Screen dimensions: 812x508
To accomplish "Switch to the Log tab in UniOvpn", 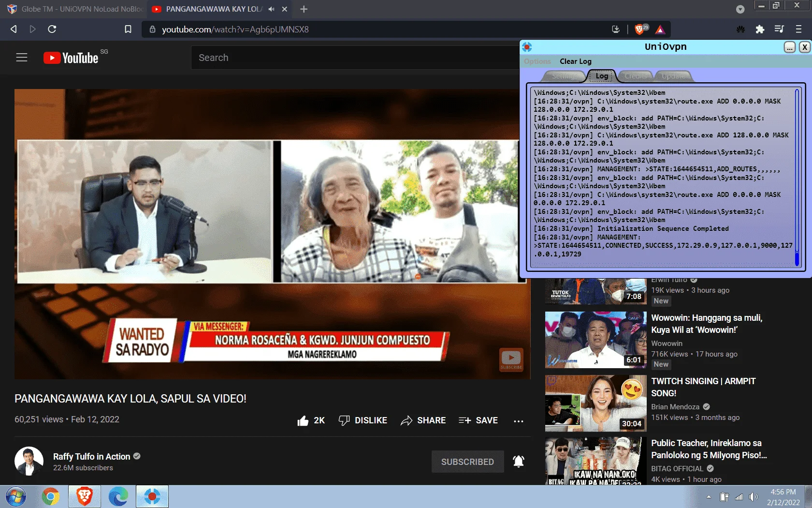I will [x=602, y=76].
